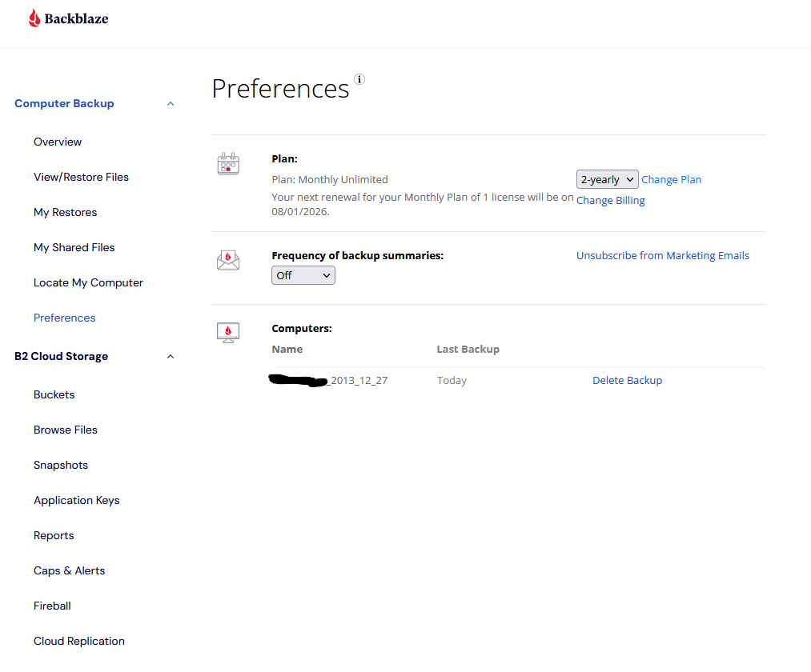
Task: Click the computer name ending _2013_12_27
Action: 328,381
